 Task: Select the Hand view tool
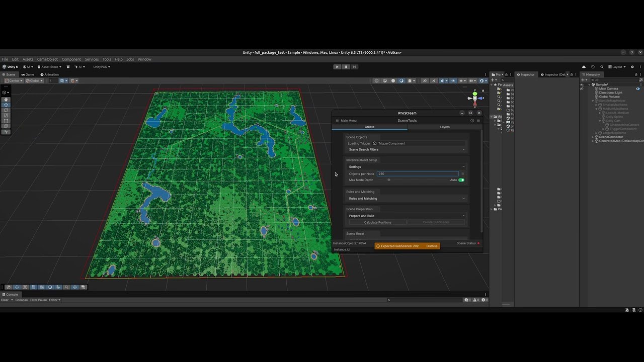[x=6, y=100]
